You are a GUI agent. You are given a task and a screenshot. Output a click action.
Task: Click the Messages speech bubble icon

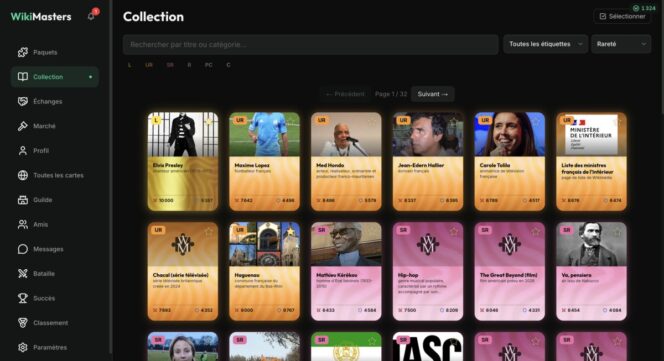click(23, 249)
